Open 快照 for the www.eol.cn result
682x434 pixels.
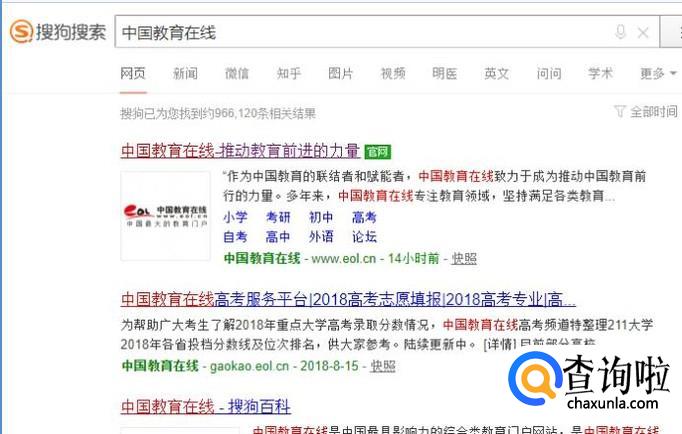click(464, 258)
